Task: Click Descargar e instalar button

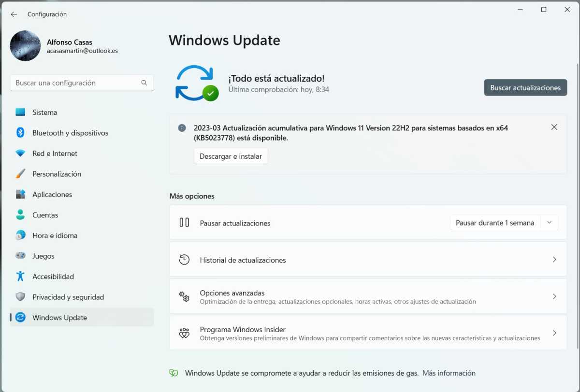Action: click(x=231, y=156)
